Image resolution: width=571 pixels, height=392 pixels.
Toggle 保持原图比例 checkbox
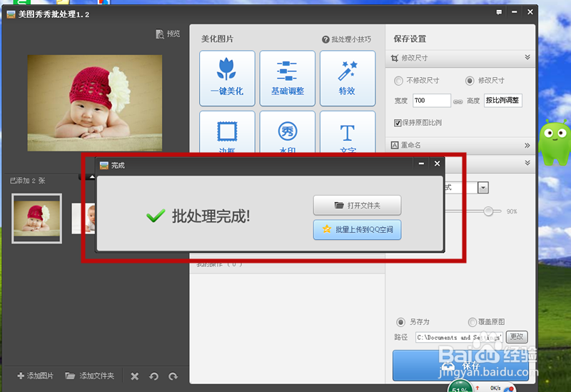click(x=398, y=123)
